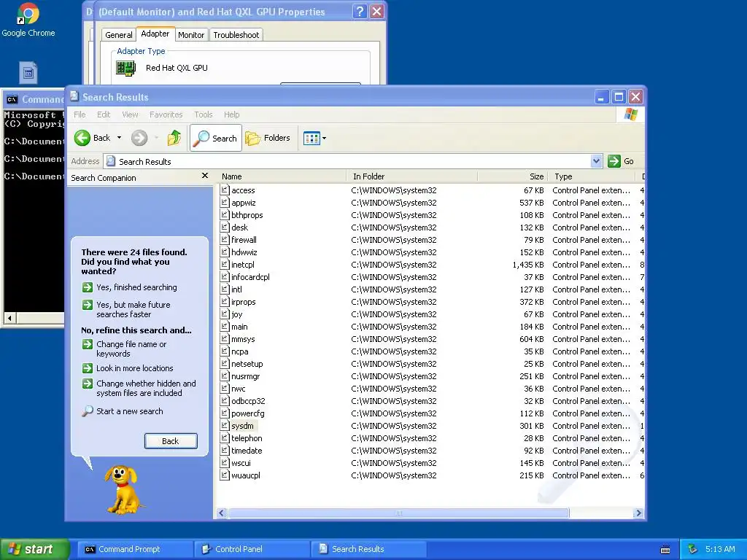
Task: Select the nusrmgr file icon
Action: pos(225,376)
